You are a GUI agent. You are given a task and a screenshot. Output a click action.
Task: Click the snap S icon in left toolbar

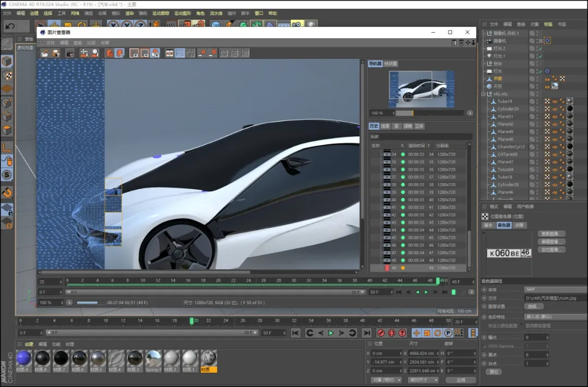7,175
